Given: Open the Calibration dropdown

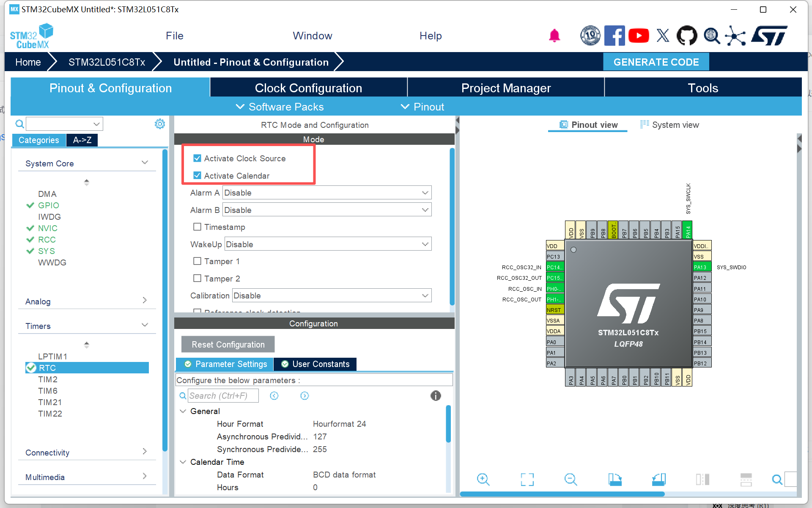Looking at the screenshot, I should (332, 295).
